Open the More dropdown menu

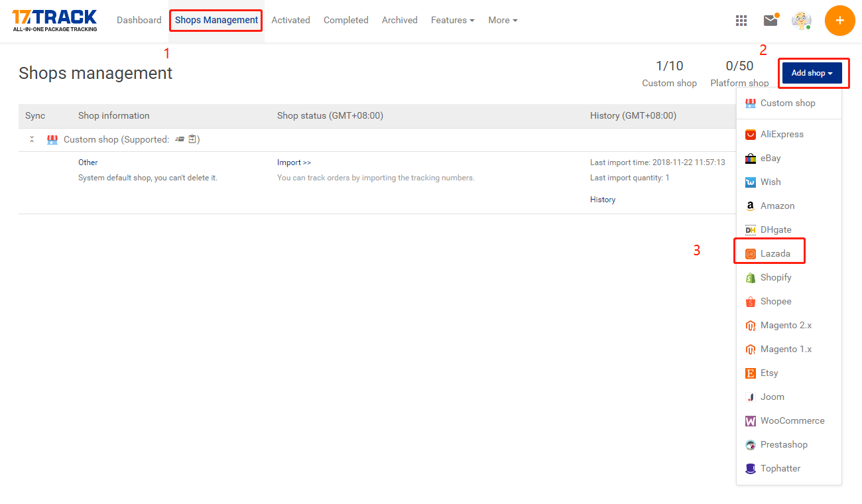[x=503, y=21]
